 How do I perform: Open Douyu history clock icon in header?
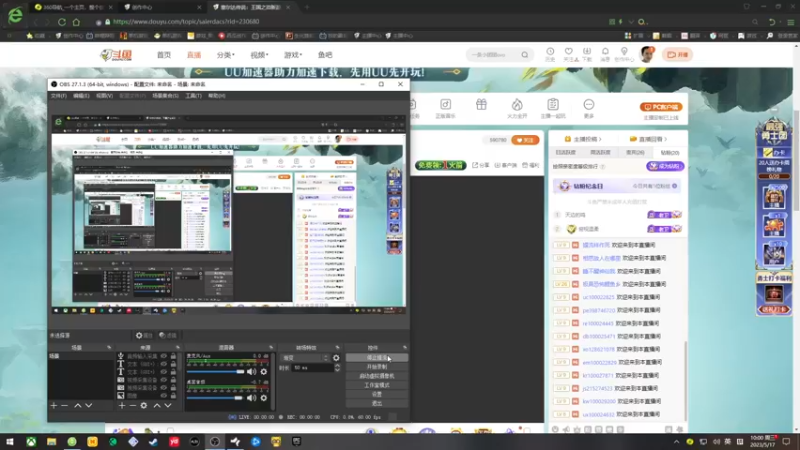pos(550,52)
